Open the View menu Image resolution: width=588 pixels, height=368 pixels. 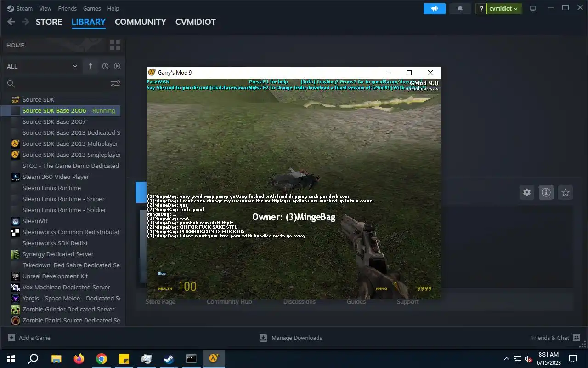coord(45,8)
